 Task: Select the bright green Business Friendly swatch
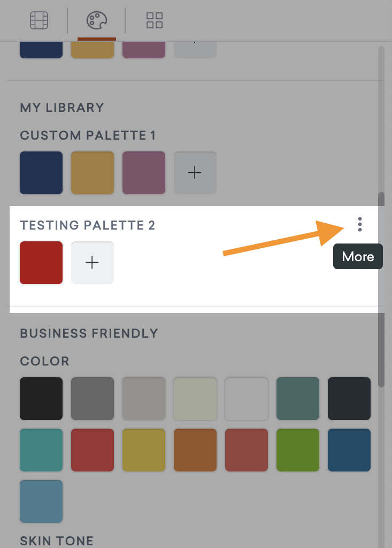(x=298, y=450)
